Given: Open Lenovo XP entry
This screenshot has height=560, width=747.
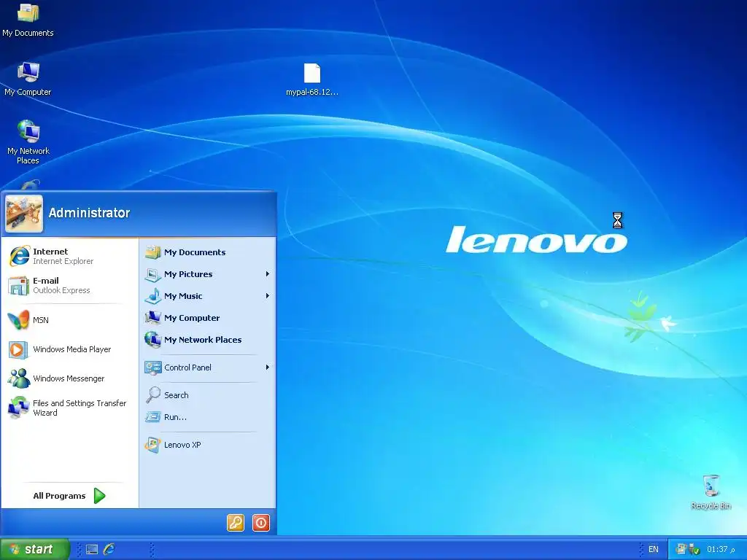Looking at the screenshot, I should coord(207,445).
